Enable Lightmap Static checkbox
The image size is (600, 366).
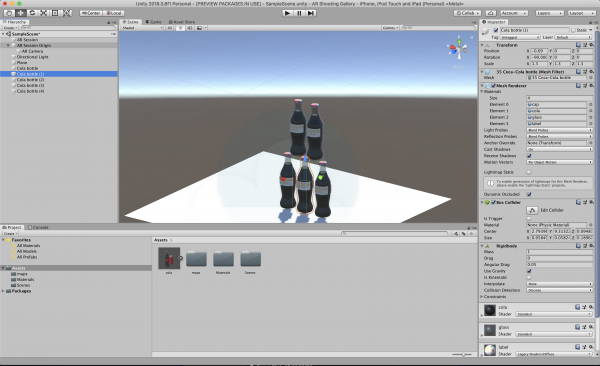tap(529, 172)
